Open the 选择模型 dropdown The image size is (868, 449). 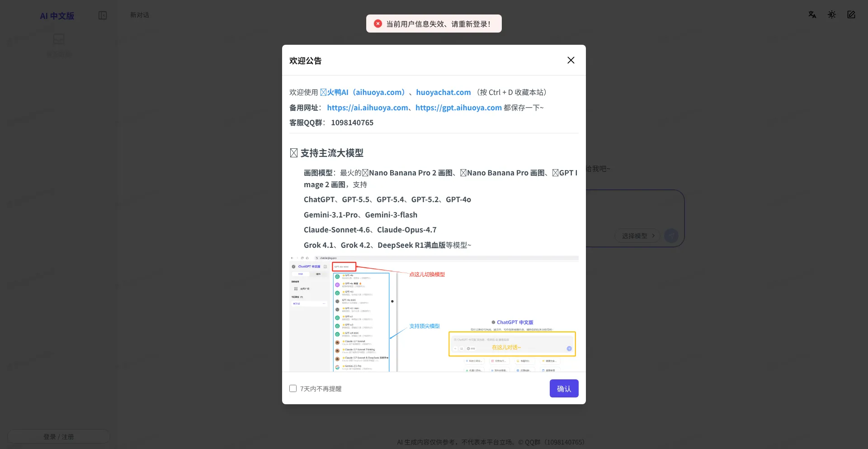click(x=637, y=236)
